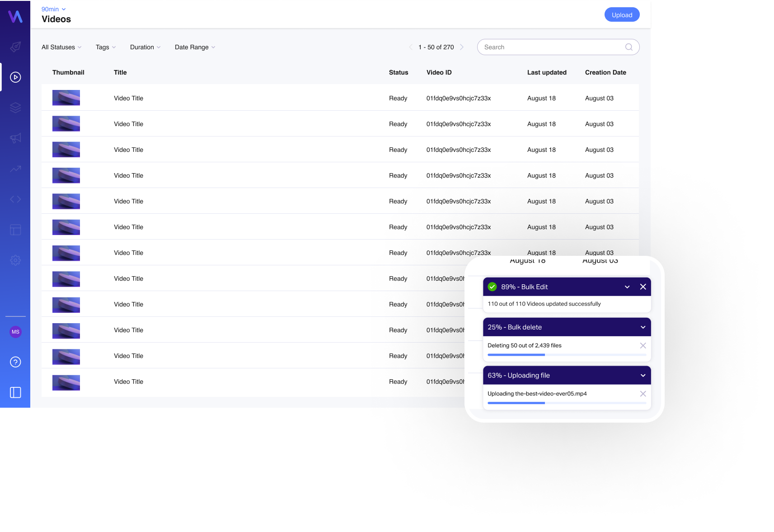
Task: Open the analytics trend line icon
Action: click(15, 169)
